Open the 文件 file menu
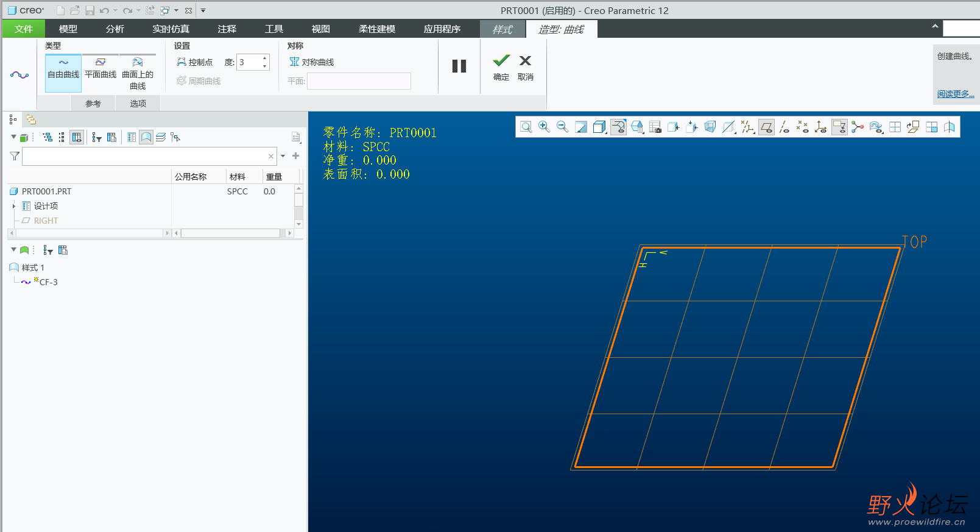 pyautogui.click(x=24, y=29)
